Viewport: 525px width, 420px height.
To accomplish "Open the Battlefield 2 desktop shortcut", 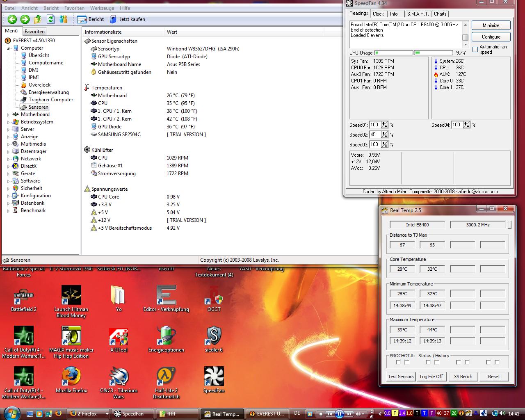I will pos(24,299).
